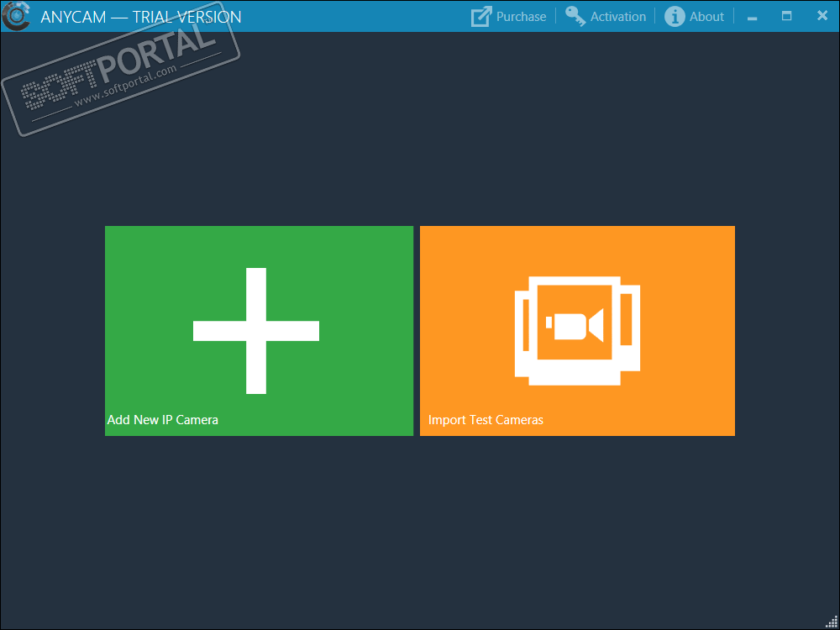Screen dimensions: 840x630
Task: Select the Add New IP Camera label
Action: (162, 419)
